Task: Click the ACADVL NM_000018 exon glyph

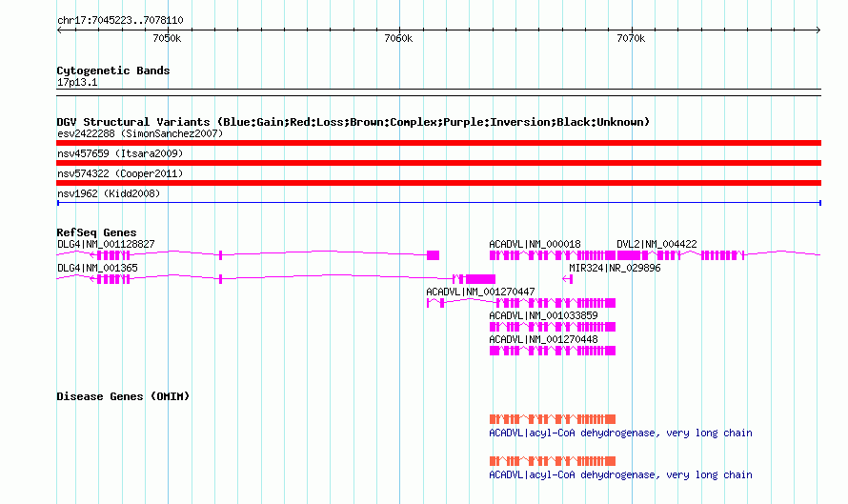Action: 553,255
